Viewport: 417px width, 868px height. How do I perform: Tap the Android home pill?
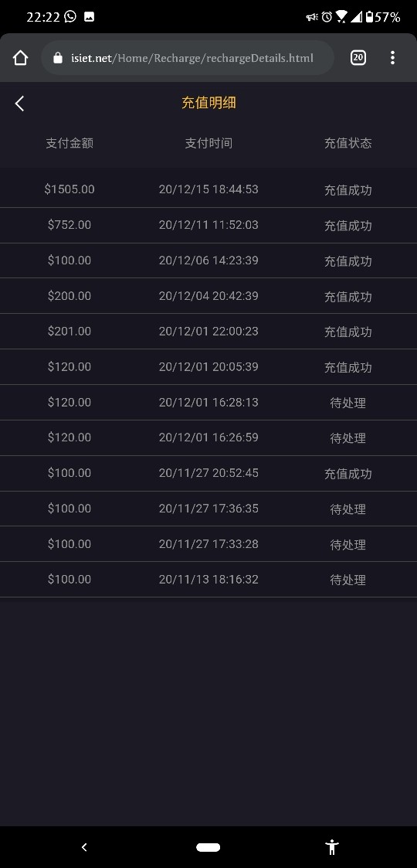click(x=208, y=848)
